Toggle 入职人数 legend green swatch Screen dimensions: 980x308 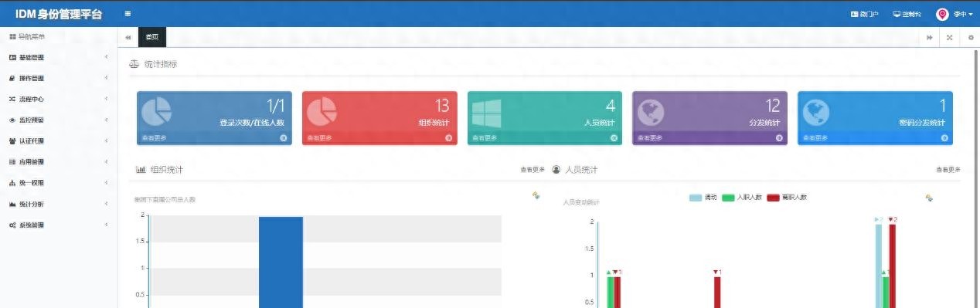(728, 198)
